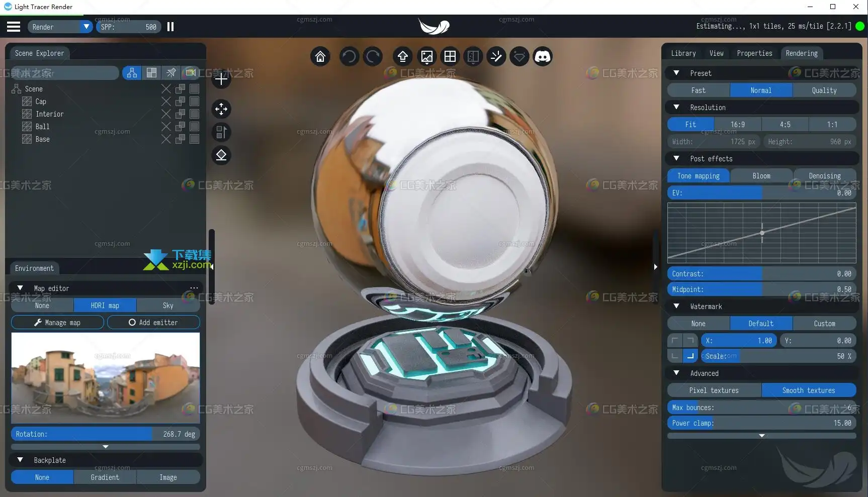Select the move gizmo tool
Image resolution: width=868 pixels, height=497 pixels.
[221, 109]
